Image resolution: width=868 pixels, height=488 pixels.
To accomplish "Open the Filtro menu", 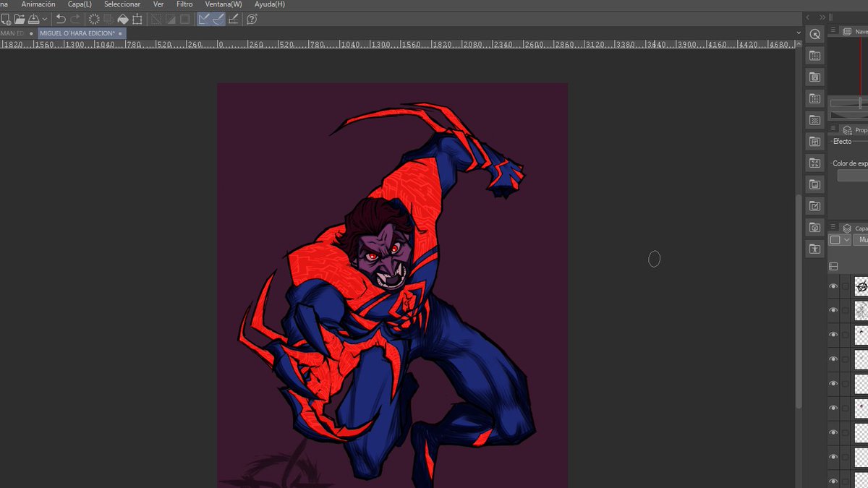I will [184, 4].
